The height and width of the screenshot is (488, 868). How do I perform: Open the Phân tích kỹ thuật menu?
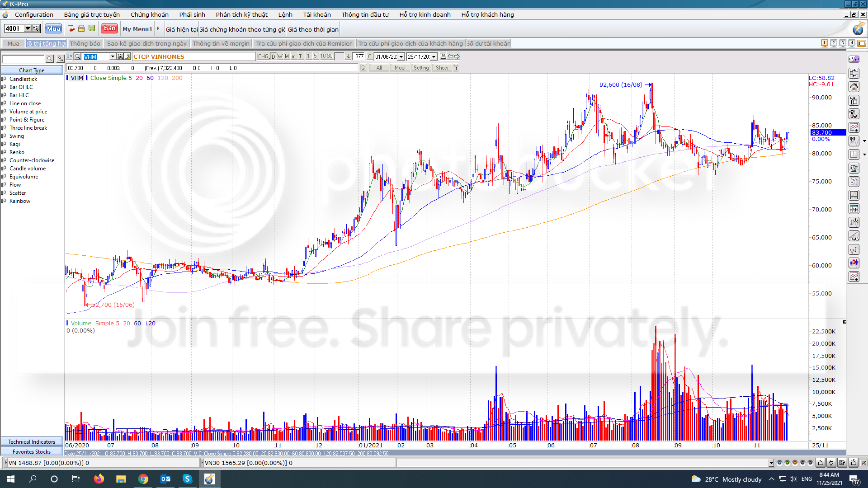241,14
